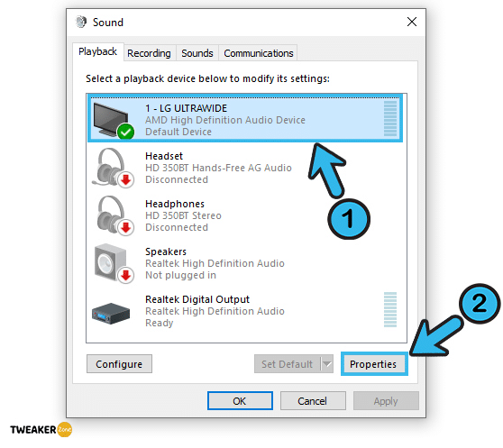Click the Headset device icon
The height and width of the screenshot is (448, 503).
pos(113,168)
